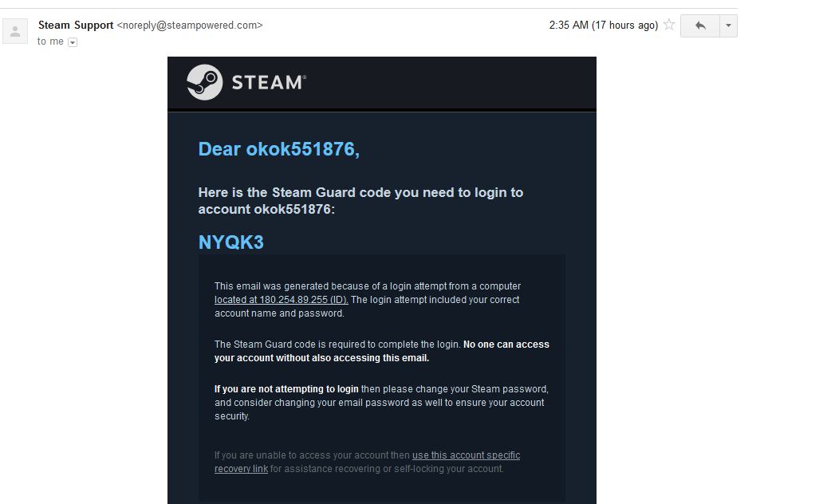Screen dimensions: 831x504
Task: Click the Steam Support sender name
Action: [76, 25]
